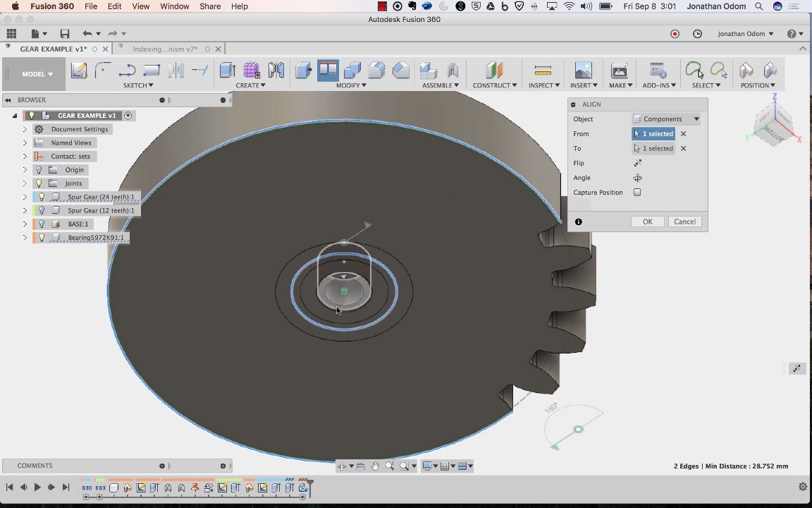Toggle visibility bulb for the Origin folder
This screenshot has width=812, height=508.
[39, 170]
